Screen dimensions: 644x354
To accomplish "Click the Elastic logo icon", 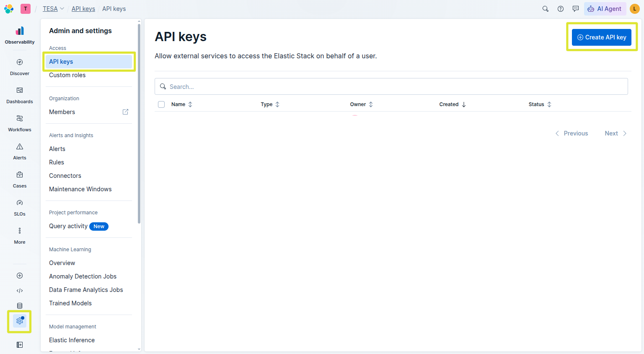I will (x=9, y=9).
